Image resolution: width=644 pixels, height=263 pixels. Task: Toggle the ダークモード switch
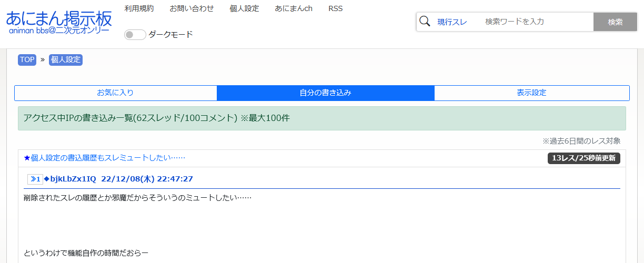(135, 35)
